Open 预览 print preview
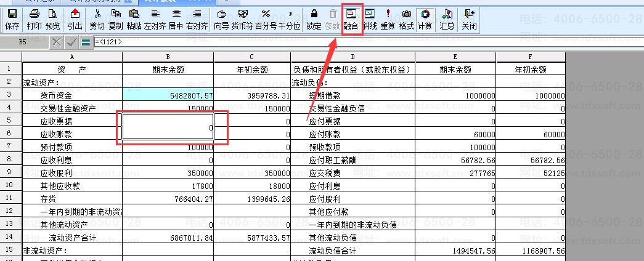Screen dimensions: 644x261 (53, 20)
